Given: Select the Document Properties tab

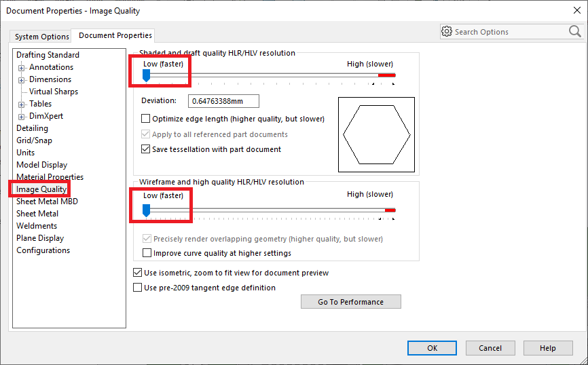Looking at the screenshot, I should coord(115,35).
